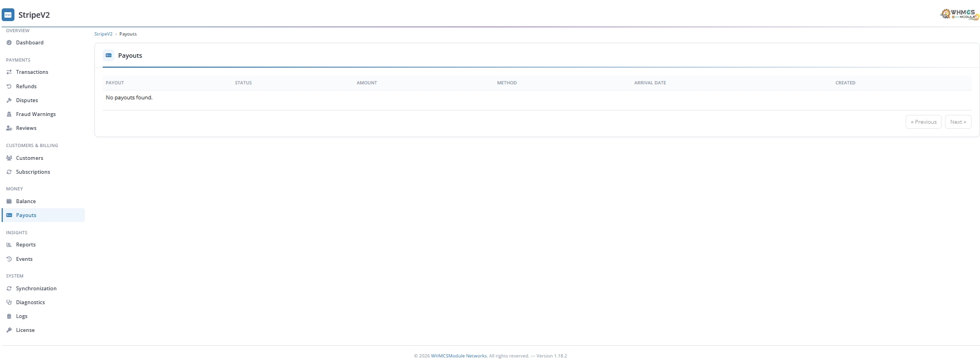The image size is (980, 363).
Task: Click the Fraud Warnings icon
Action: pos(9,114)
